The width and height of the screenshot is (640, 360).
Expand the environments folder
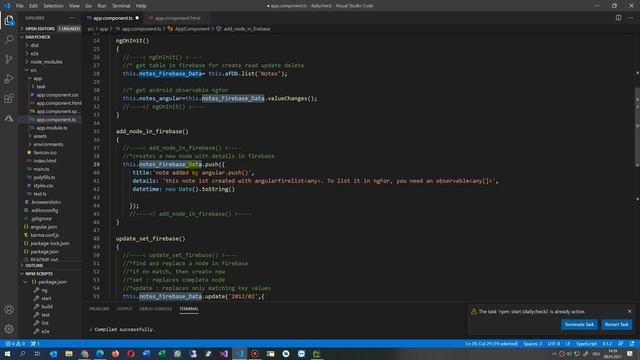[48, 144]
